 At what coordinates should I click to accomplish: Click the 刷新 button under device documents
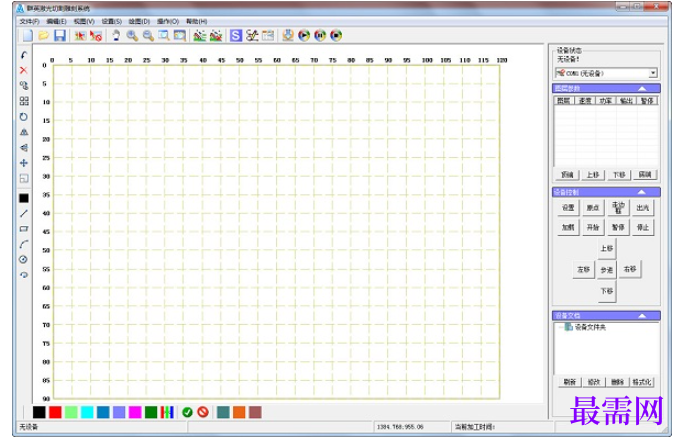570,382
